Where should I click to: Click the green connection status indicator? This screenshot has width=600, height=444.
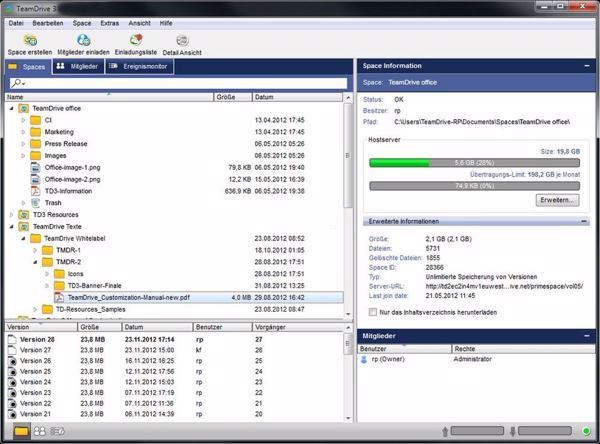[586, 431]
